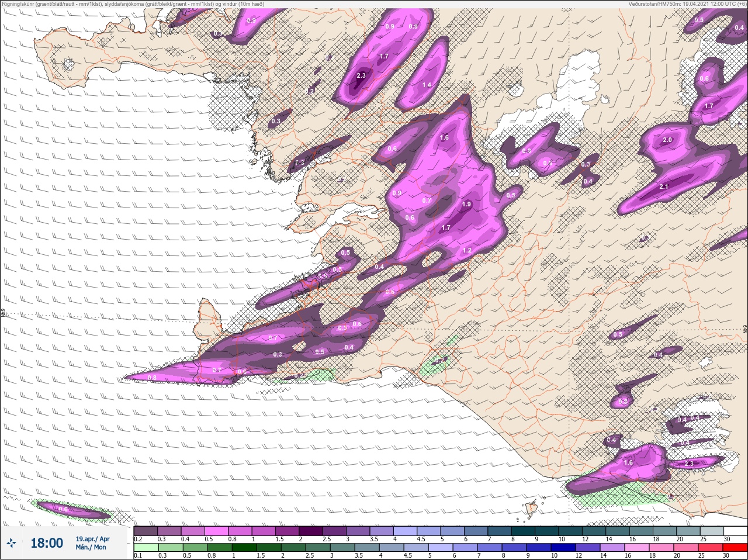Click the 1.4 precipitation value on the map

[427, 85]
